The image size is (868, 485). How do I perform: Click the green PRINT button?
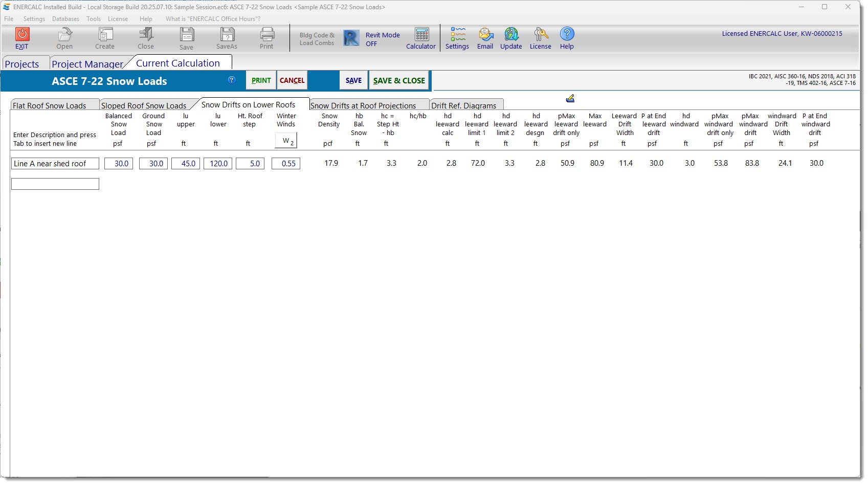coord(261,80)
